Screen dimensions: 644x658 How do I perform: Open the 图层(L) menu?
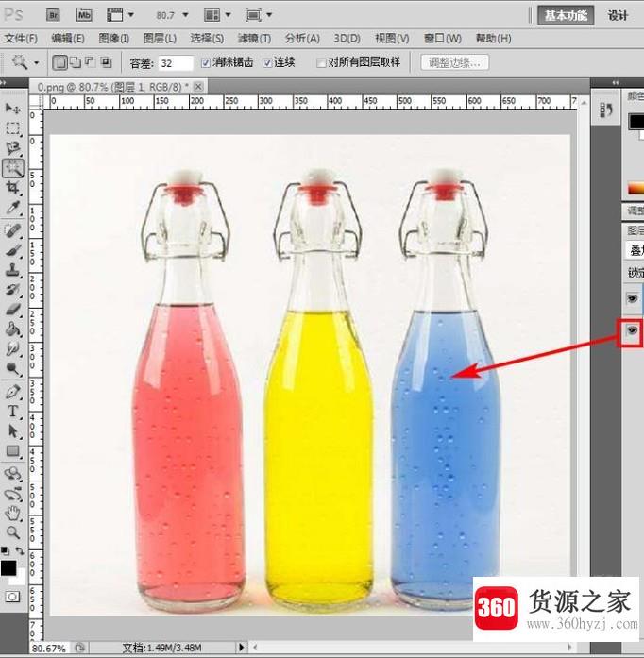(x=160, y=39)
